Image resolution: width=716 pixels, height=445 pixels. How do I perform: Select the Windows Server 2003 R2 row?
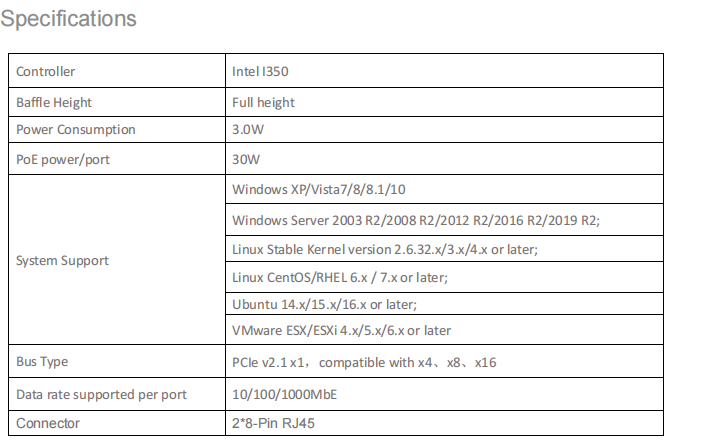click(414, 221)
